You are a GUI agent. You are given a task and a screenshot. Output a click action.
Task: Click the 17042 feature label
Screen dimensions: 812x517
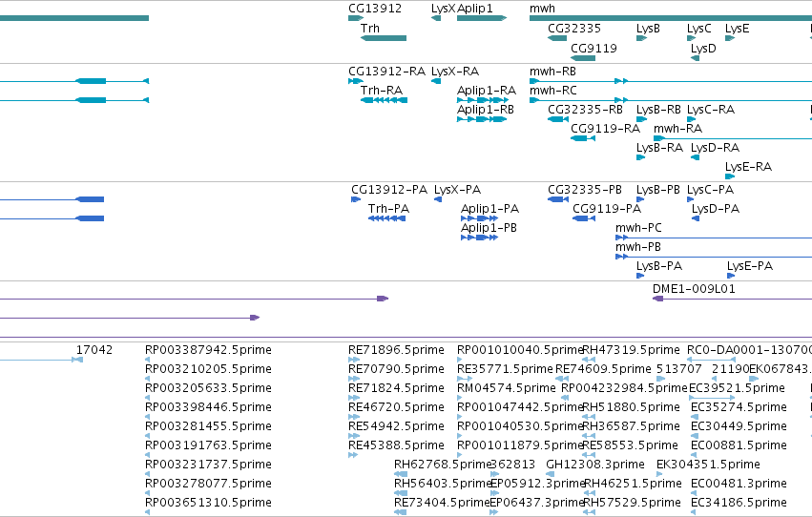tap(94, 350)
